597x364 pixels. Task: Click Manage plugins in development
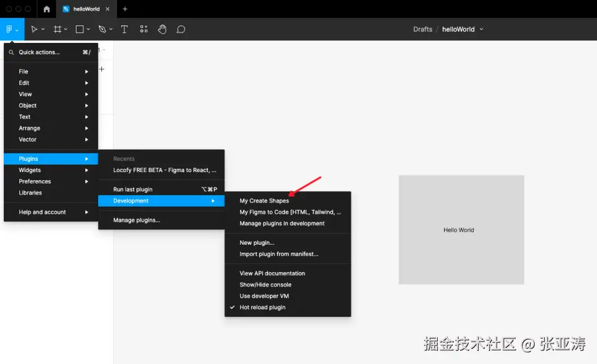(288, 224)
